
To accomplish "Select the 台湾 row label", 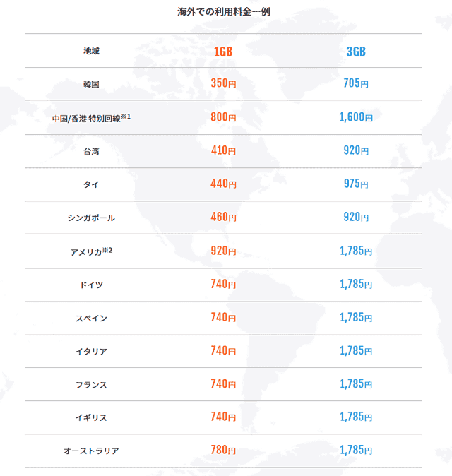I will pos(91,151).
